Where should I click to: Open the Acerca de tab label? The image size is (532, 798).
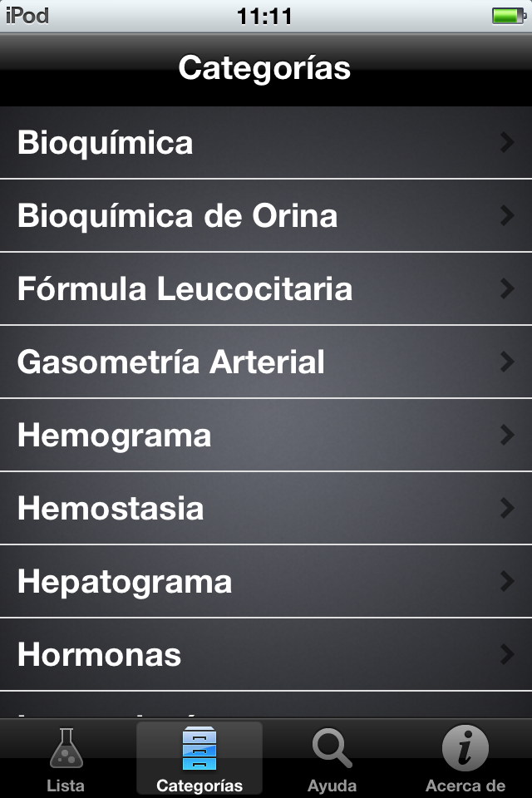click(x=465, y=786)
